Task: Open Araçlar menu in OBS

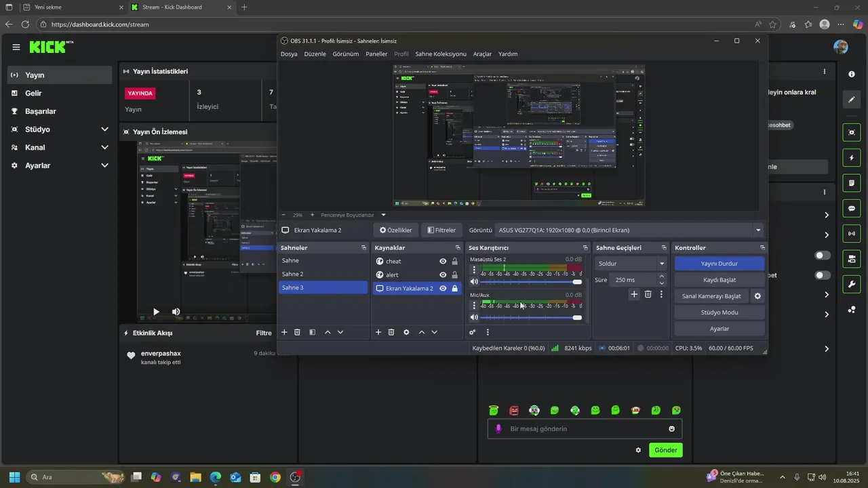Action: tap(482, 54)
